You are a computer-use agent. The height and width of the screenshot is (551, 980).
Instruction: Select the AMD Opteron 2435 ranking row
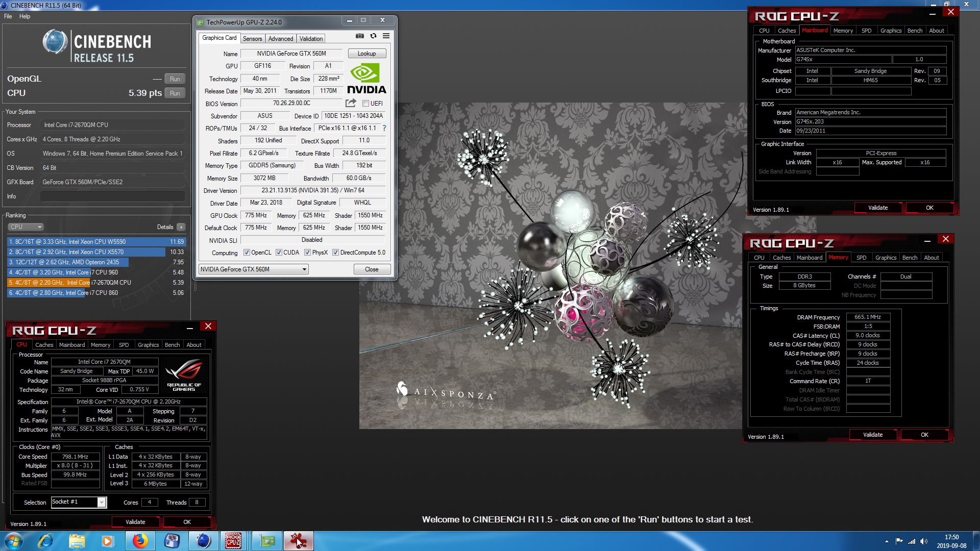point(96,262)
